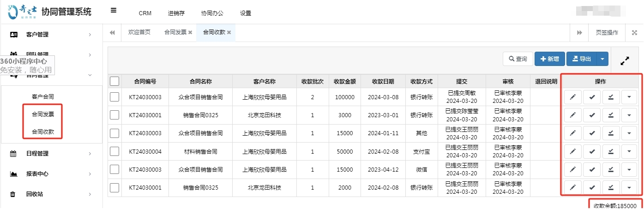Screen dimensions: 644x209
Task: Click the underlined check icon in third row
Action: (x=611, y=133)
